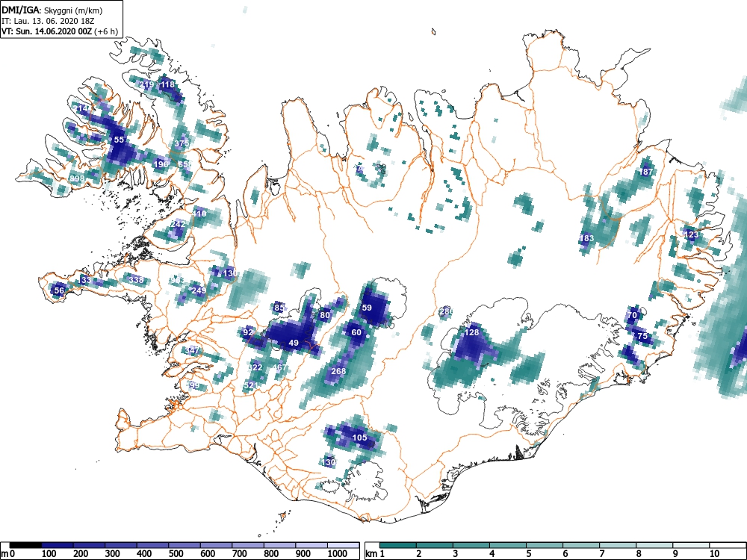Click the '70' value in the southeast
Image resolution: width=747 pixels, height=560 pixels.
tap(632, 315)
